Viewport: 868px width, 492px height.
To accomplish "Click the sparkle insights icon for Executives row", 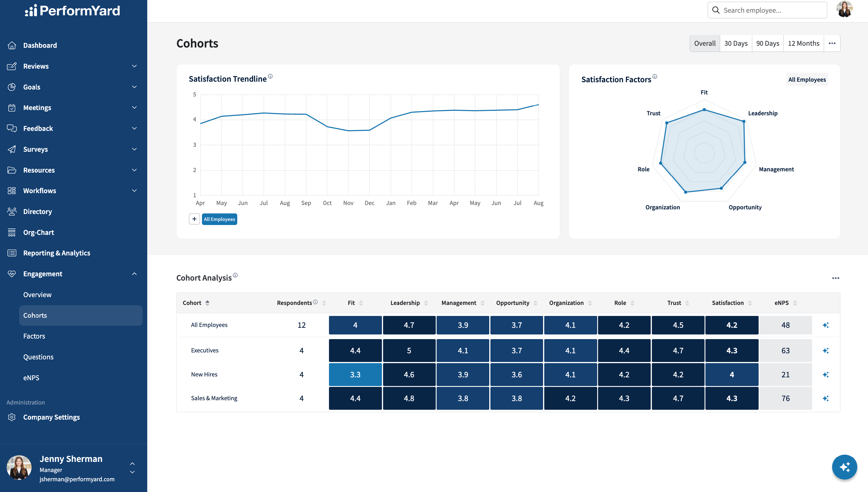I will pos(826,350).
